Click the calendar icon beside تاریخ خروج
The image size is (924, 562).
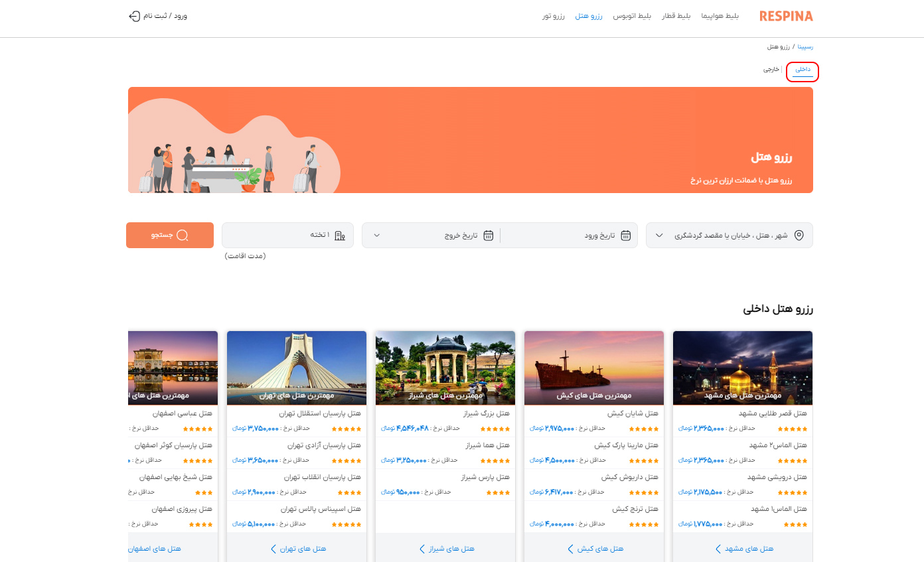pyautogui.click(x=489, y=236)
